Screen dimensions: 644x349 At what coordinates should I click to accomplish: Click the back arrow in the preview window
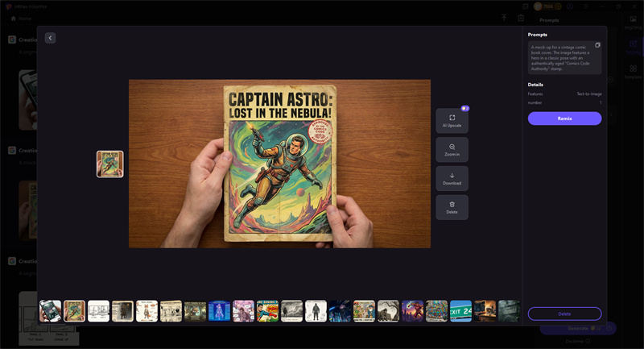click(50, 38)
